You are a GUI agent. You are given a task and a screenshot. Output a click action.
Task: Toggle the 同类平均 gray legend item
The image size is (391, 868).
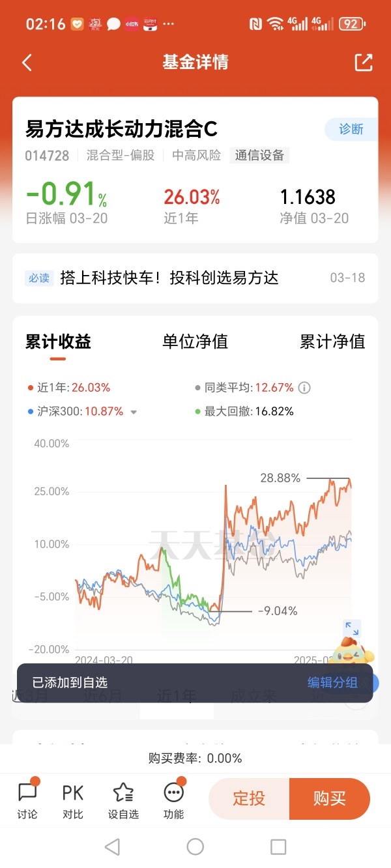pos(244,388)
